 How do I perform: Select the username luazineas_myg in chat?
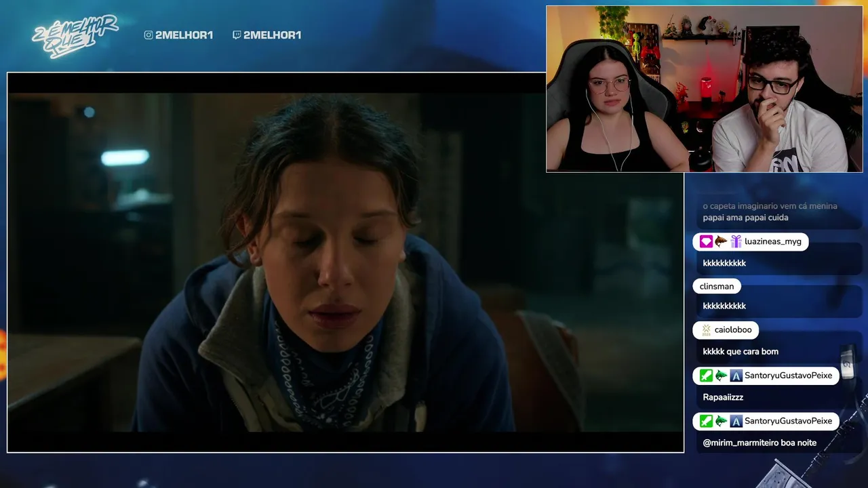point(773,241)
